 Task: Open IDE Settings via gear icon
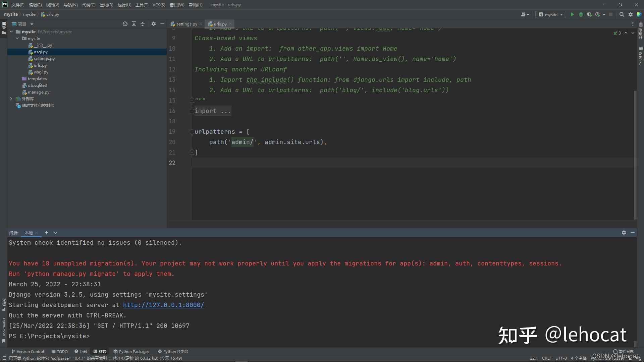[x=631, y=14]
